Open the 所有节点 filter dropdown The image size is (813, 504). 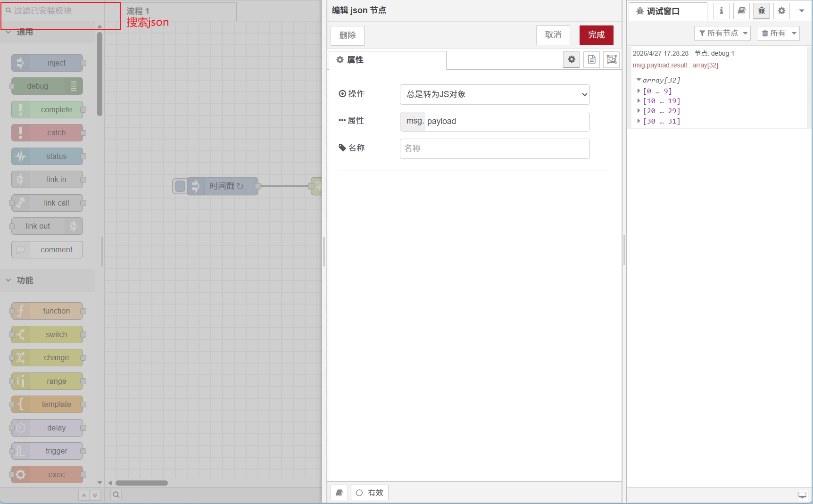coord(722,33)
